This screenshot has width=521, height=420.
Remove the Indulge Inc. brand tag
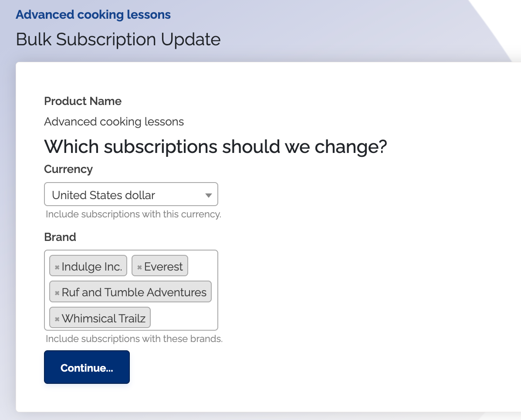coord(57,267)
